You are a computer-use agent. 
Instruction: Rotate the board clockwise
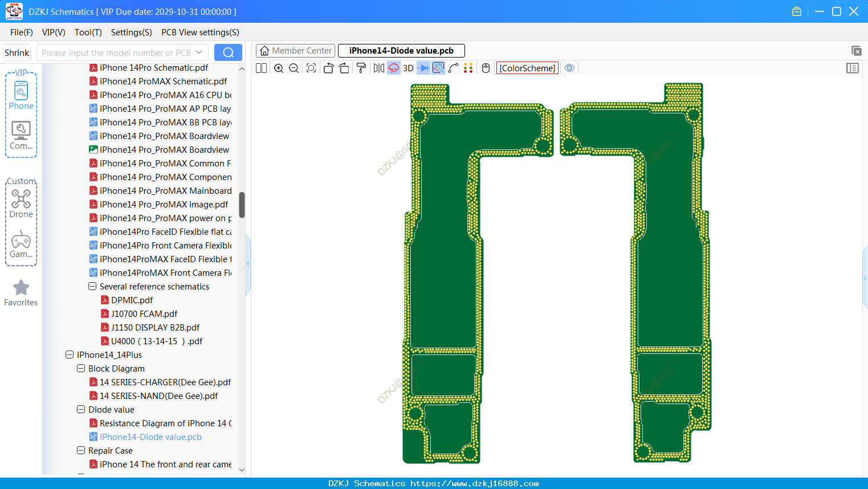click(x=344, y=68)
